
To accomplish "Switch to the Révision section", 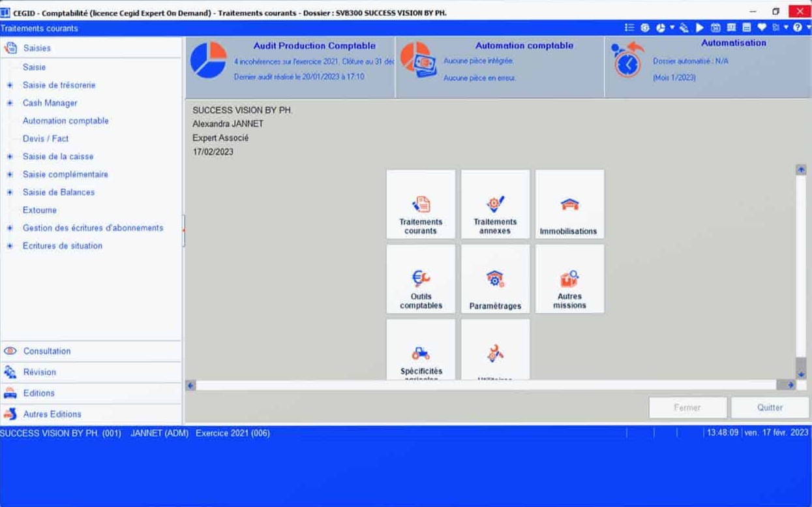I will pos(91,372).
